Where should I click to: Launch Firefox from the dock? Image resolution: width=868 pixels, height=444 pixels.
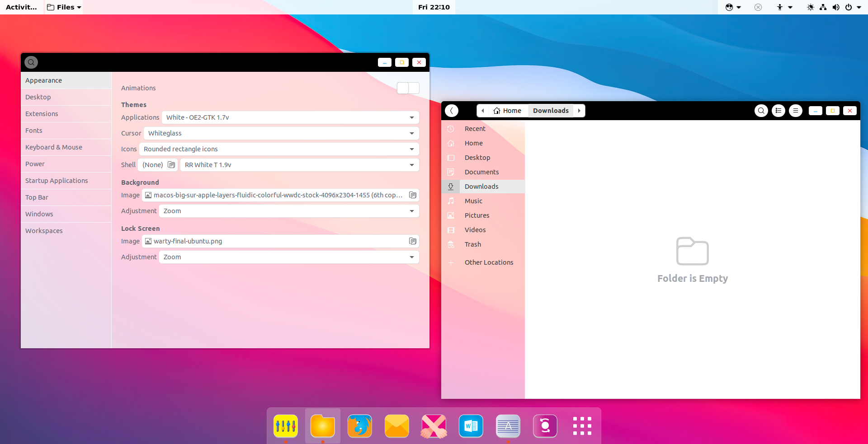(x=360, y=426)
